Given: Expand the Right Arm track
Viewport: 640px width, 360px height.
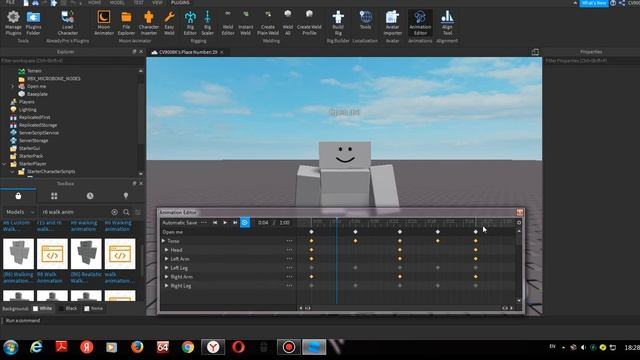Looking at the screenshot, I should point(167,277).
